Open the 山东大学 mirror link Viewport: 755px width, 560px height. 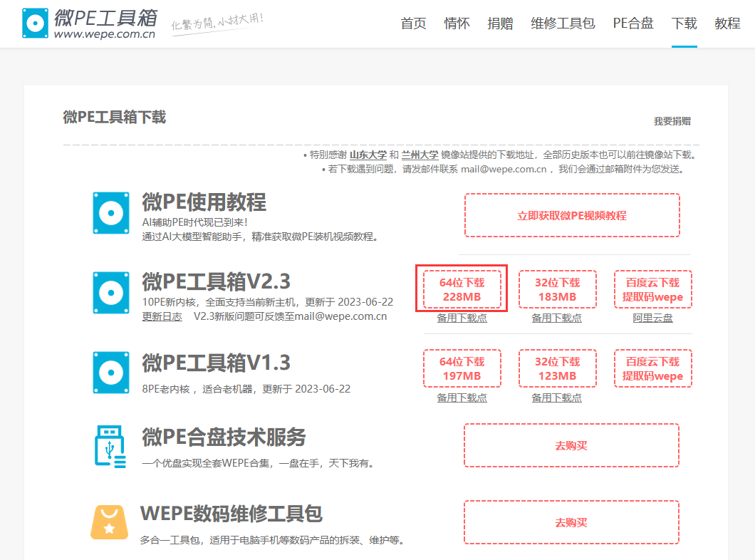click(x=368, y=155)
